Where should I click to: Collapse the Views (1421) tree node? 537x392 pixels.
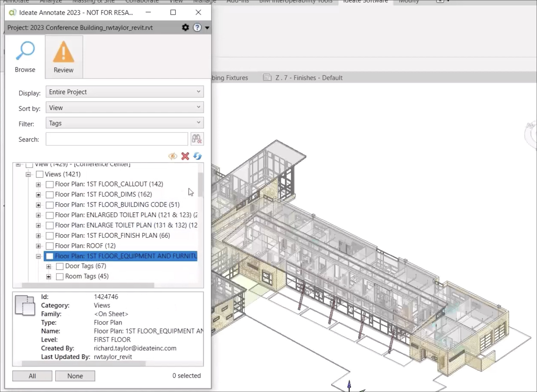coord(28,174)
